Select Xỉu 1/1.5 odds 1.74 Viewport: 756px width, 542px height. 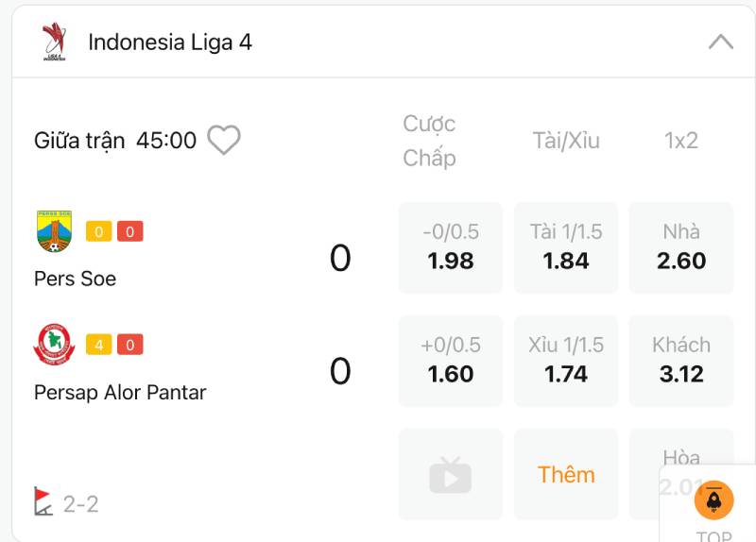(x=566, y=361)
